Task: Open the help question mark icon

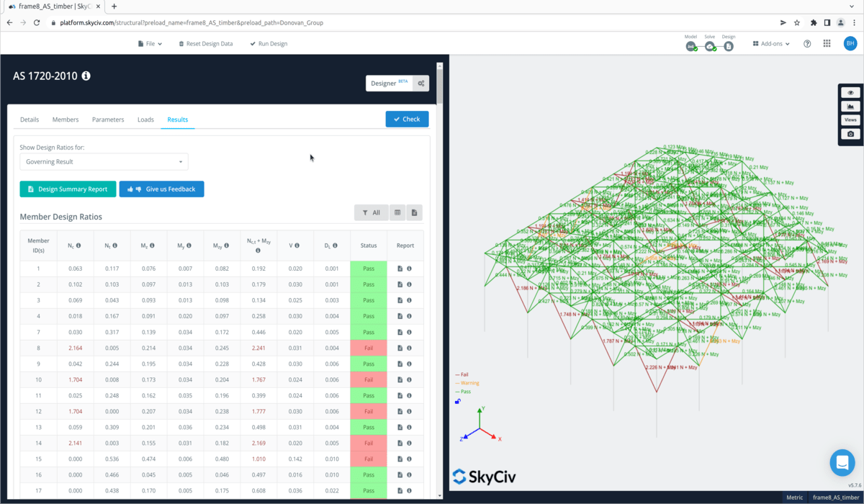Action: click(x=807, y=44)
